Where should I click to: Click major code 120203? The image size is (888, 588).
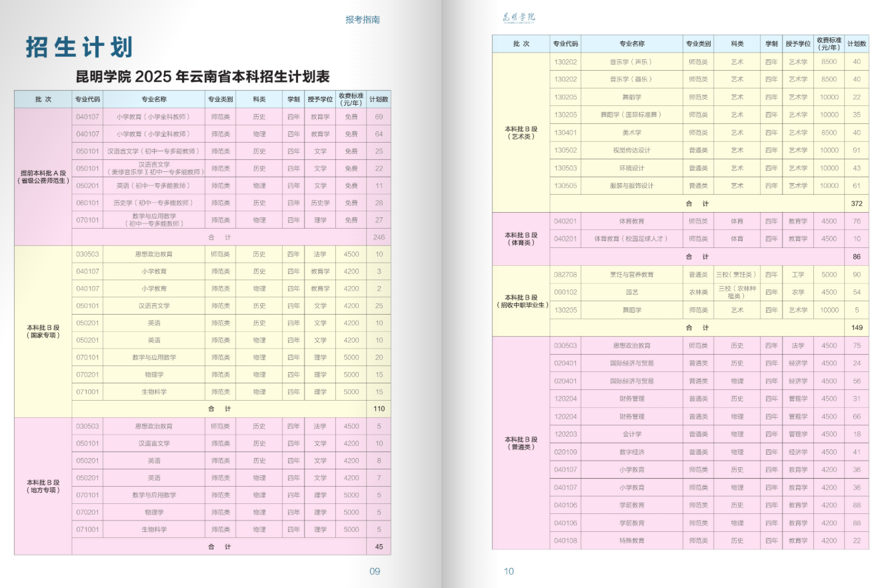tap(565, 434)
